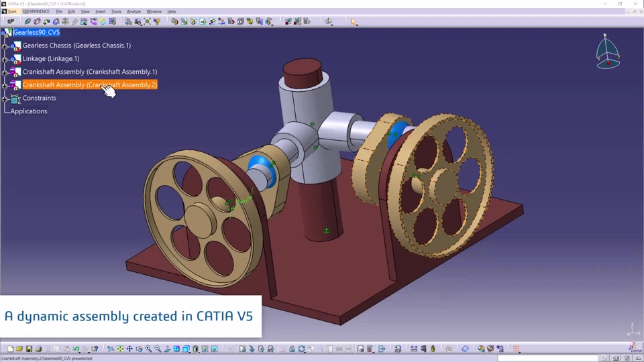The image size is (644, 362).
Task: Select the Rotate view tool
Action: coord(139,349)
